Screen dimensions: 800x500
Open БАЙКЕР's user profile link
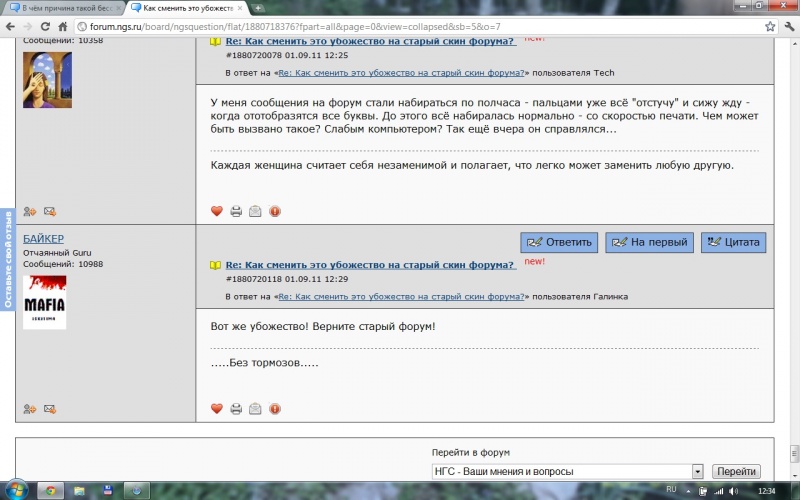(43, 239)
